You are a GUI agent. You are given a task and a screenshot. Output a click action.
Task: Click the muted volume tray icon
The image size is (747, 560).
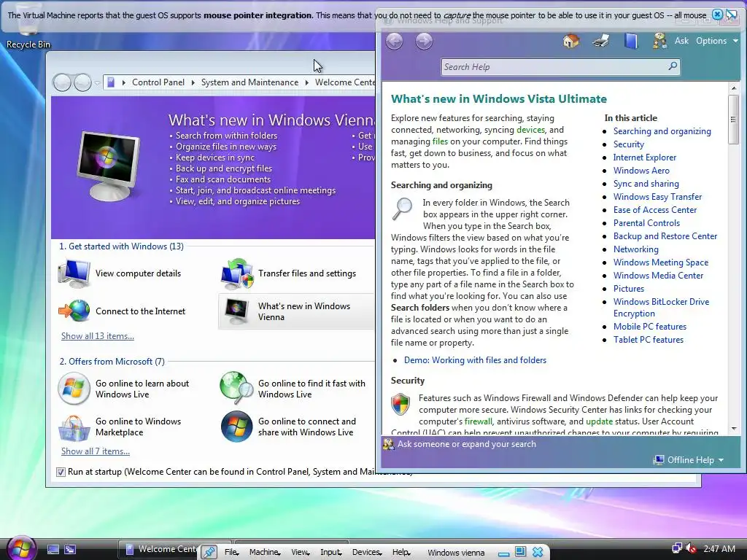(691, 548)
